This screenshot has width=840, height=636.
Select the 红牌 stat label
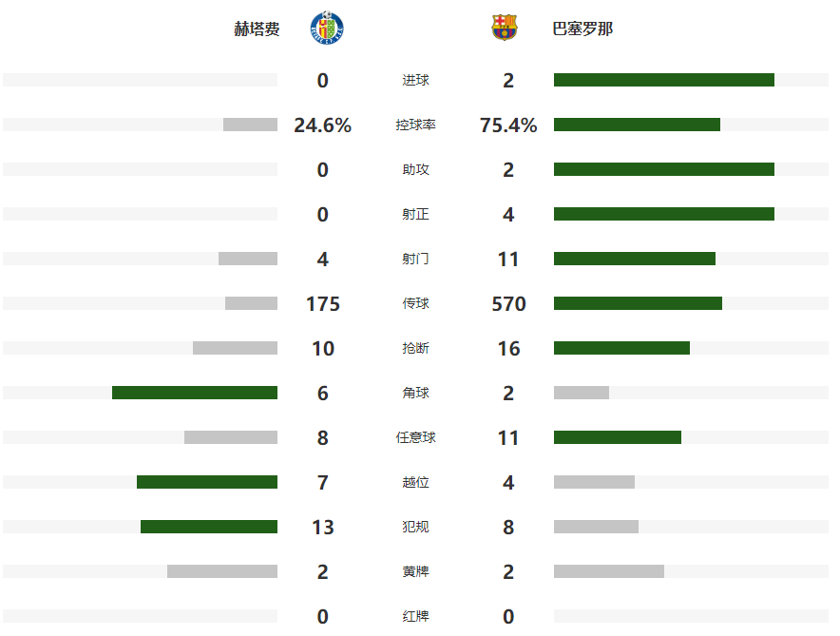point(415,616)
